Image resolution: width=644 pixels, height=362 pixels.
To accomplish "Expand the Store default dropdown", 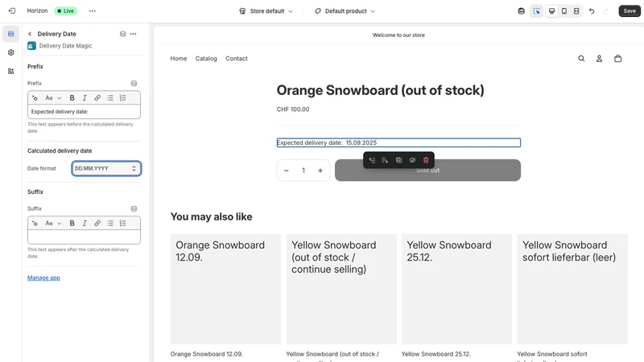I will tap(266, 11).
